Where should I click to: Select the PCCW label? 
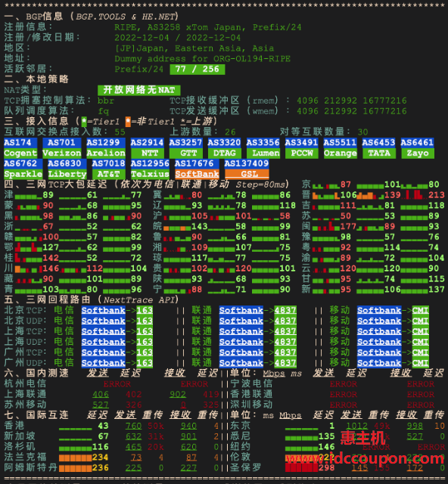click(x=301, y=153)
